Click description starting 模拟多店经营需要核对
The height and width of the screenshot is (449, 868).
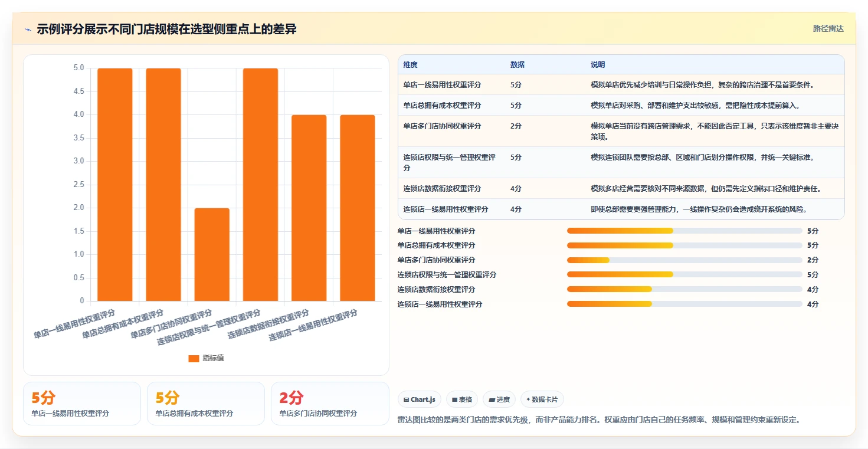[x=706, y=188]
